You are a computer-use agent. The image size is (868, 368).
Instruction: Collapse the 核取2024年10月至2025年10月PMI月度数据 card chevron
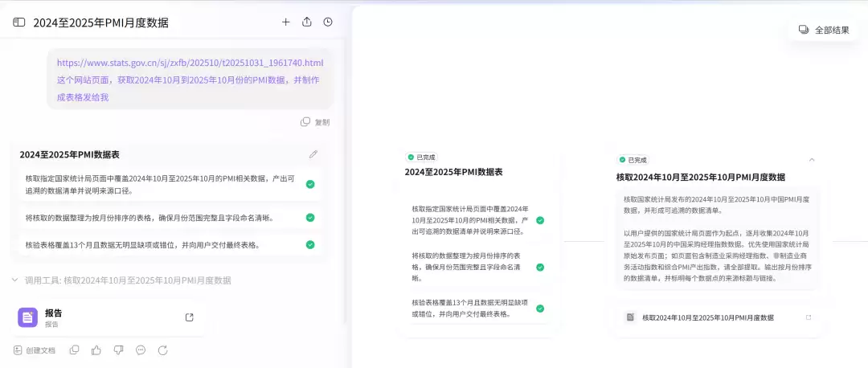click(812, 159)
